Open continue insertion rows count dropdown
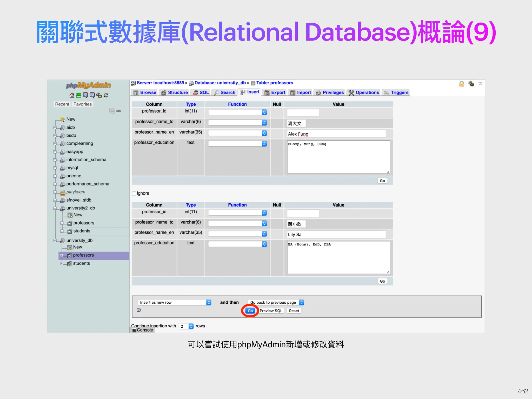Viewport: 532px width, 399px height. coord(186,326)
